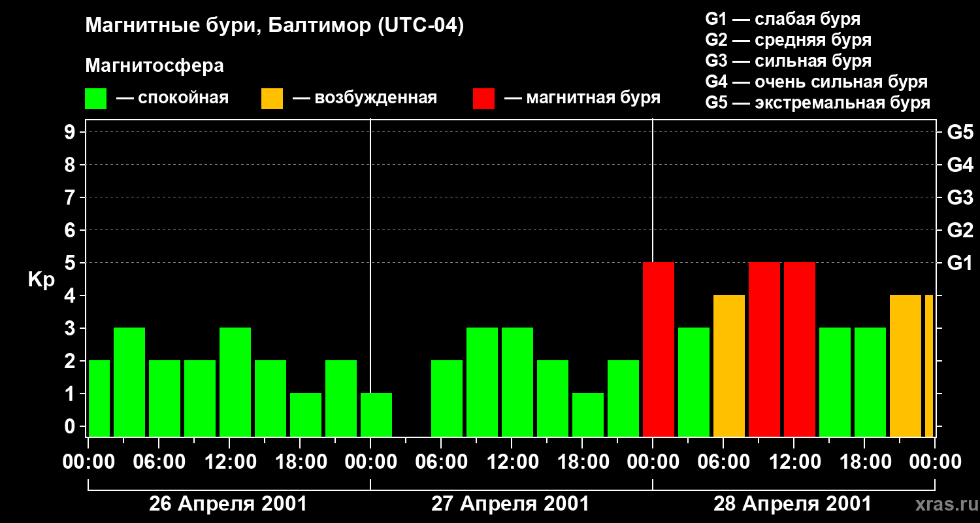The image size is (980, 523).
Task: Click the '26 Апреля 2001' date label
Action: 228,504
